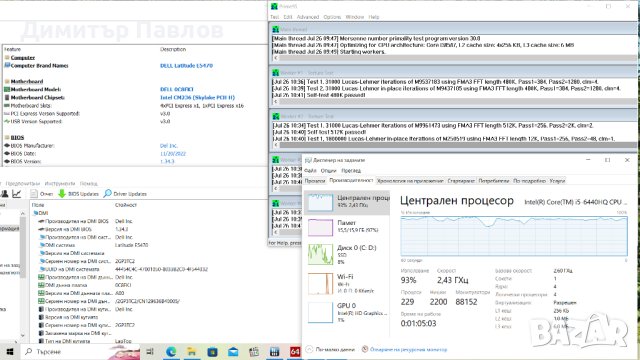Click the Стойност column header
The width and height of the screenshot is (640, 360).
[x=126, y=205]
